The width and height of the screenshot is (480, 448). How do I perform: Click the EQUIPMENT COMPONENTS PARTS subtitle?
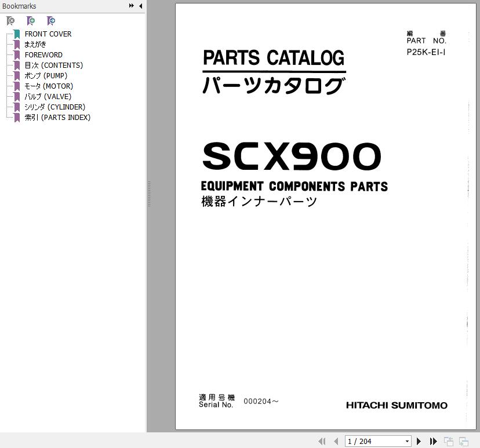(294, 187)
